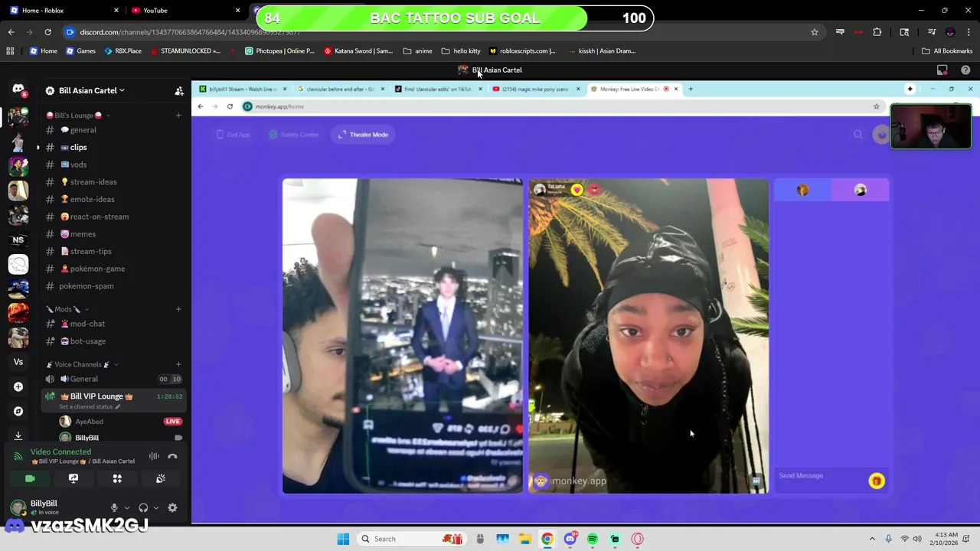This screenshot has height=551, width=980.
Task: Open Discord inbox icon
Action: [942, 70]
